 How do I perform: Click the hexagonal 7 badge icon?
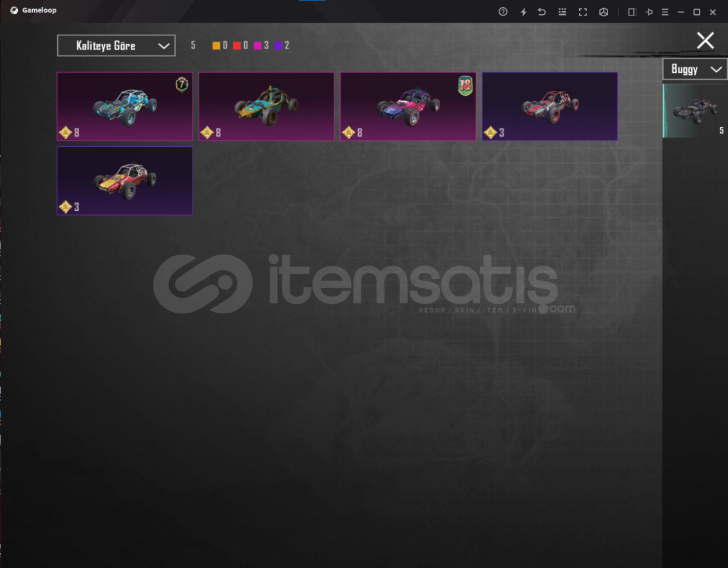click(182, 84)
